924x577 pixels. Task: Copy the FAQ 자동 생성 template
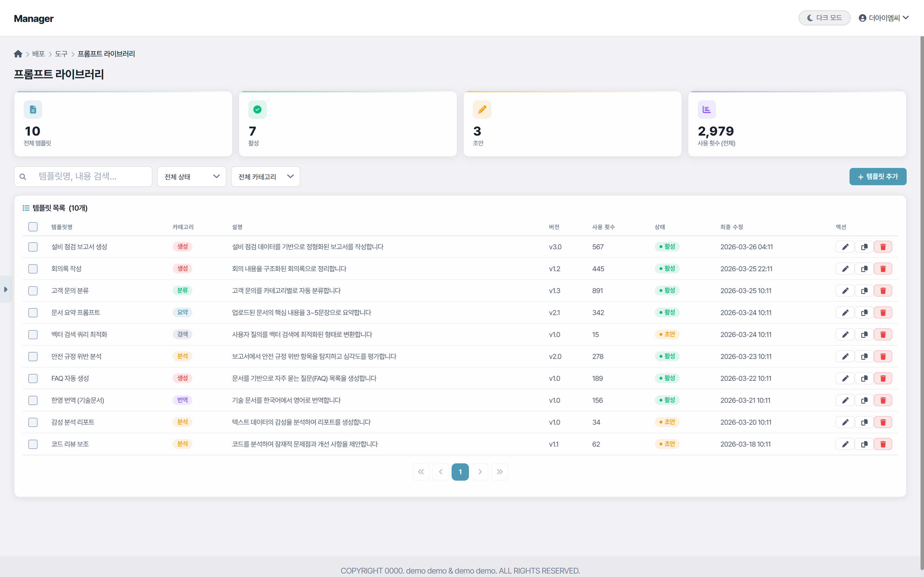coord(864,379)
